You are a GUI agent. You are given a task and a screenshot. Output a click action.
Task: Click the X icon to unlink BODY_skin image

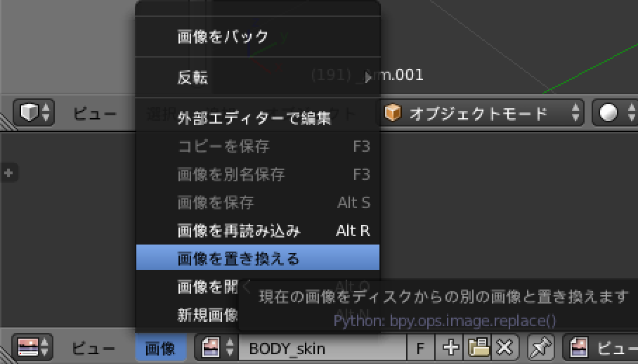point(503,348)
